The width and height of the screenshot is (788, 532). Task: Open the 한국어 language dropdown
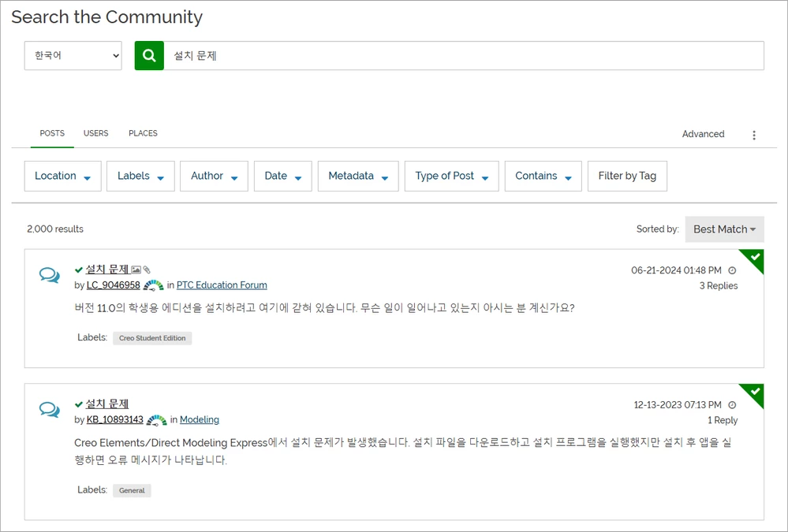tap(73, 55)
